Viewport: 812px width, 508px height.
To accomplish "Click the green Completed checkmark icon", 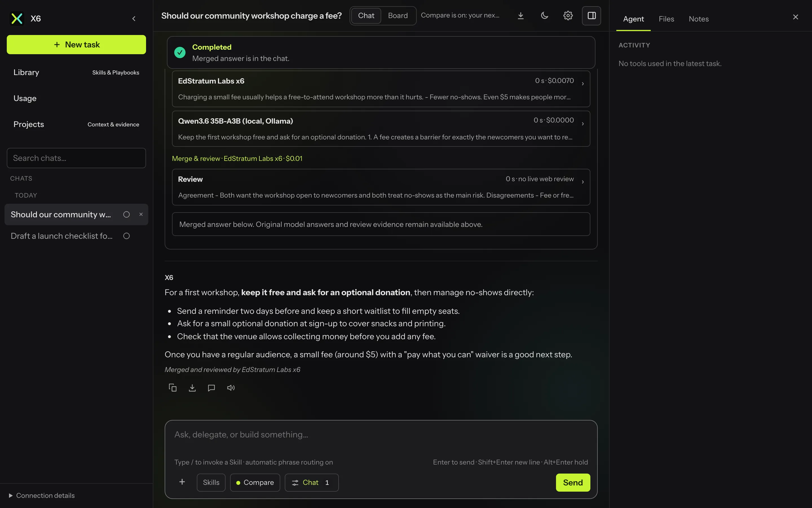I will (x=180, y=52).
